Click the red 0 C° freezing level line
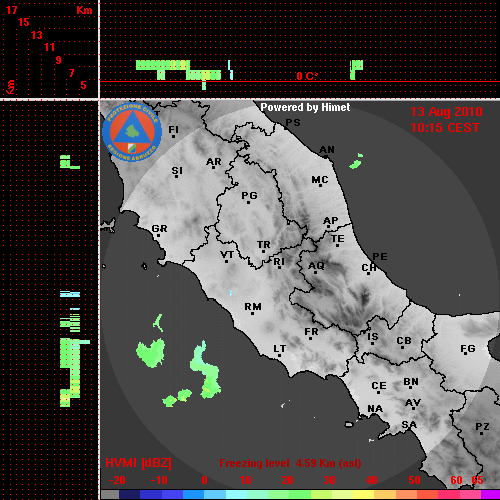Screen dimensions: 500x500 [x=300, y=81]
